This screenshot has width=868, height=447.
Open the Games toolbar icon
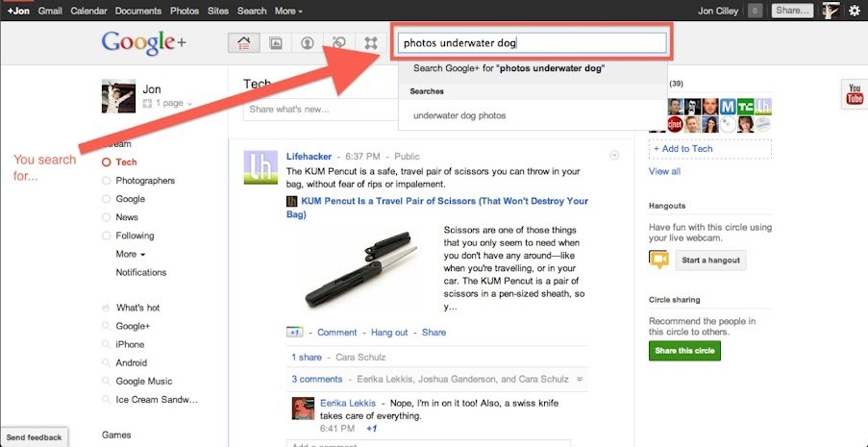[x=370, y=43]
